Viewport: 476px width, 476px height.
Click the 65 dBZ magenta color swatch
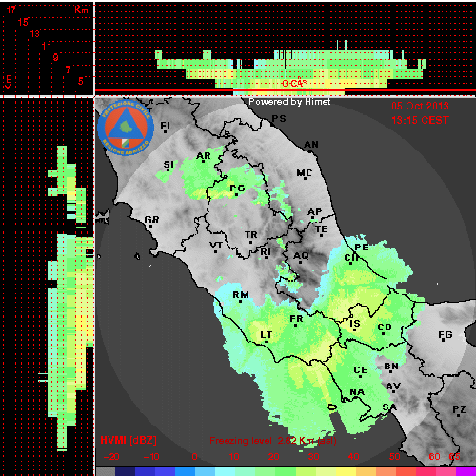(x=466, y=471)
